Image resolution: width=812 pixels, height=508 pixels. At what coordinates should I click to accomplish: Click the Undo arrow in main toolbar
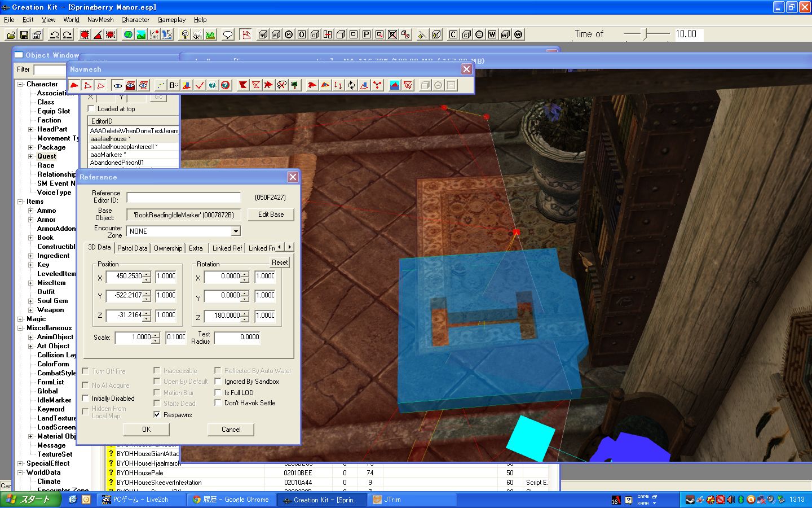click(54, 34)
